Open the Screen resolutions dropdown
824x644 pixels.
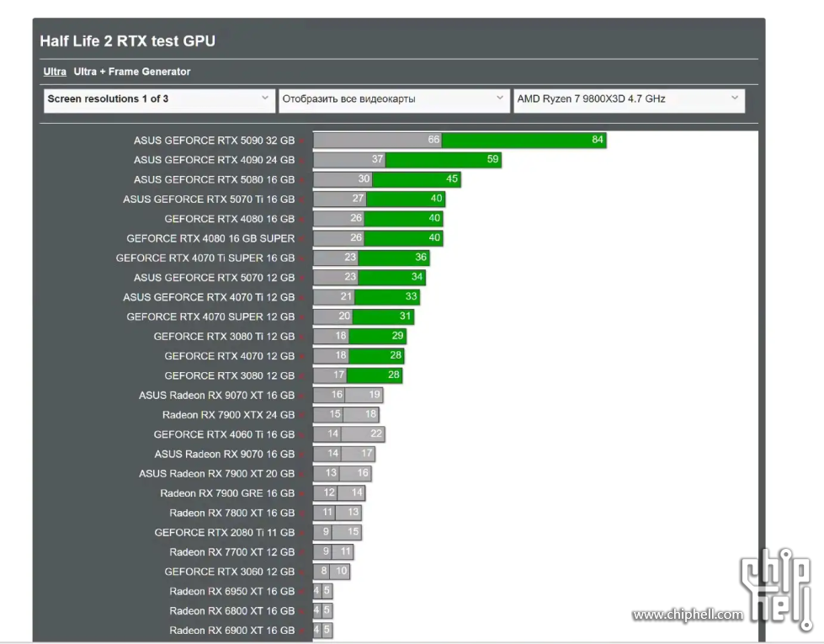(x=159, y=100)
